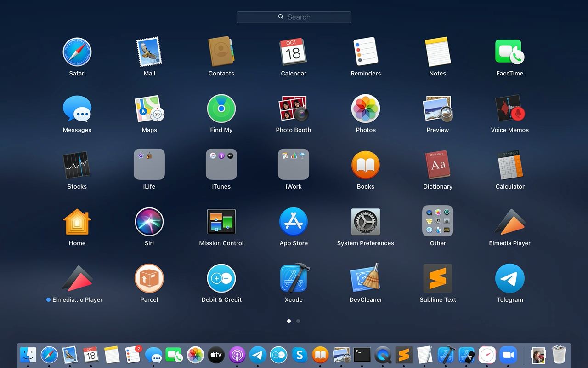Launch Photo Booth
588x368 pixels.
tap(294, 109)
